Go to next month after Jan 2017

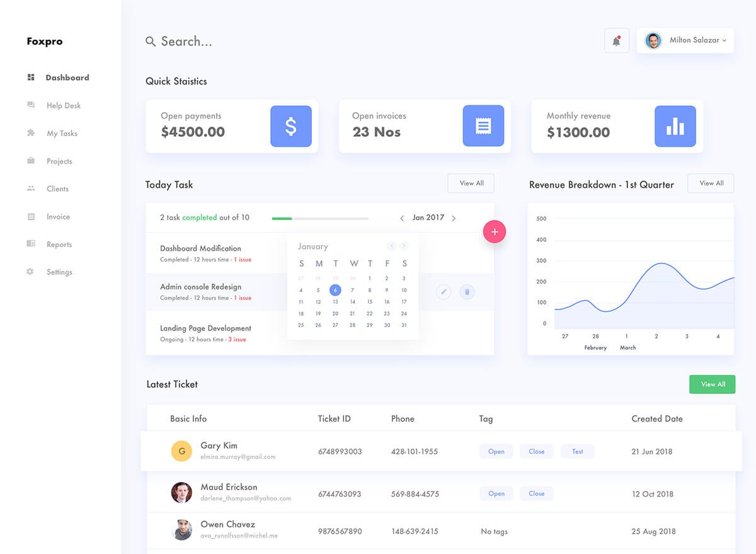tap(454, 218)
